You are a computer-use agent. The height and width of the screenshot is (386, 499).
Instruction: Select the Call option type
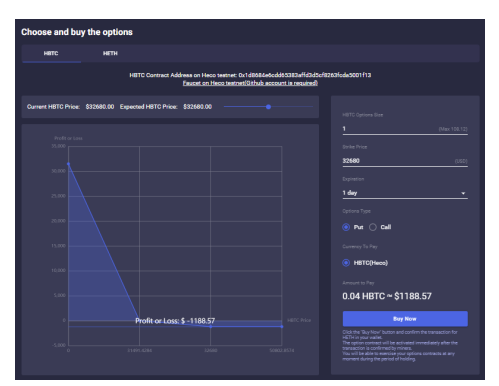pos(373,227)
